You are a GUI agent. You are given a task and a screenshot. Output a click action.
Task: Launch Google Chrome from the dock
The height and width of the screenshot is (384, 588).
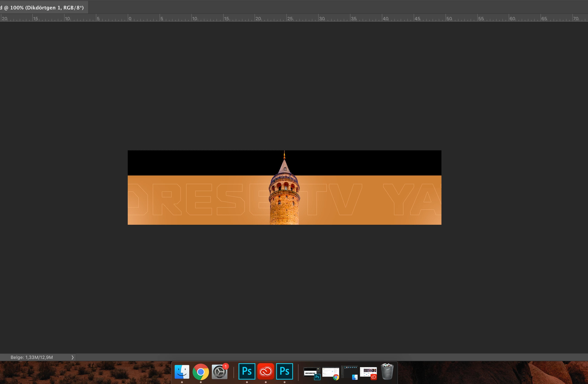coord(201,372)
